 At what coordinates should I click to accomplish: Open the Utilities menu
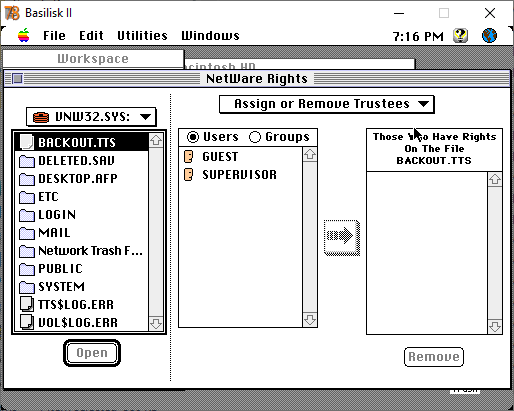[142, 36]
